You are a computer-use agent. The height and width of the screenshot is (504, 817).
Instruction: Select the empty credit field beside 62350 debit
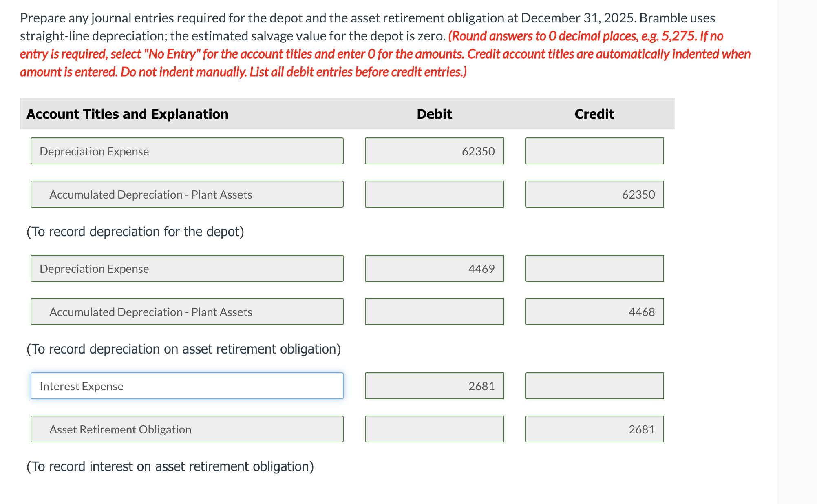(594, 151)
